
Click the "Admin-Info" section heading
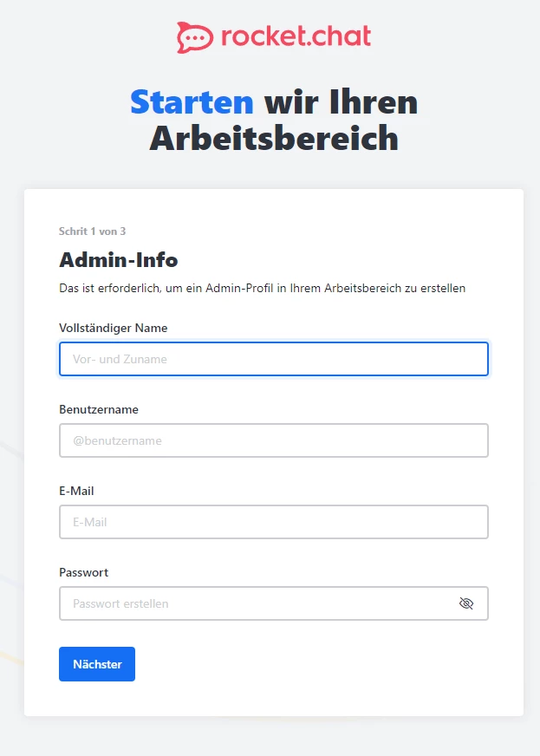point(118,259)
